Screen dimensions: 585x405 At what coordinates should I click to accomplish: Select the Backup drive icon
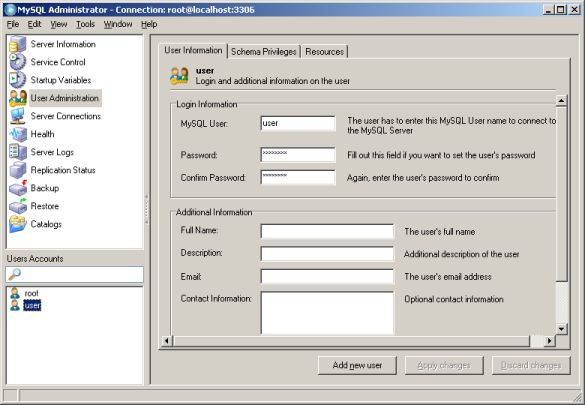click(18, 188)
